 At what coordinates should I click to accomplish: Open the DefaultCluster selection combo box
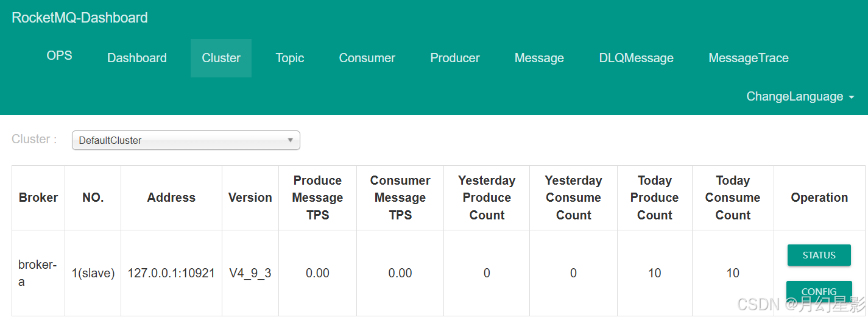coord(186,140)
